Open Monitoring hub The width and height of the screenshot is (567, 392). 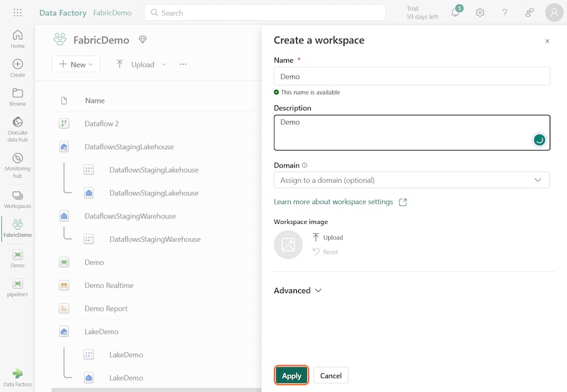[17, 165]
